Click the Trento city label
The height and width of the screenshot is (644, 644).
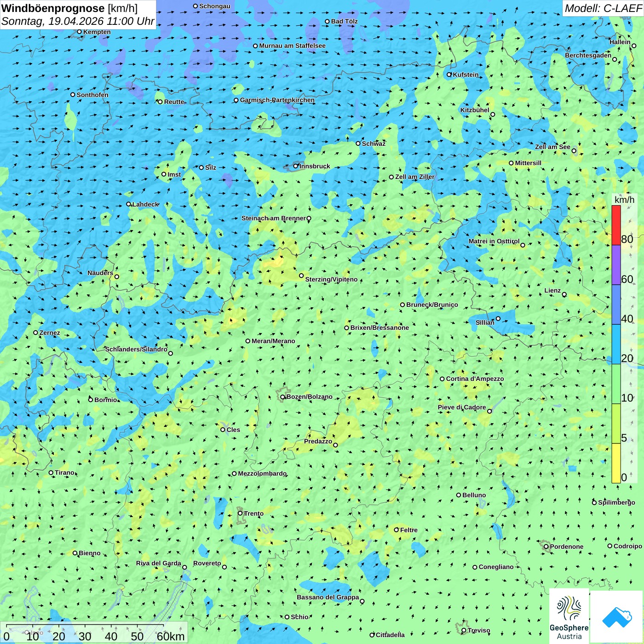point(254,513)
